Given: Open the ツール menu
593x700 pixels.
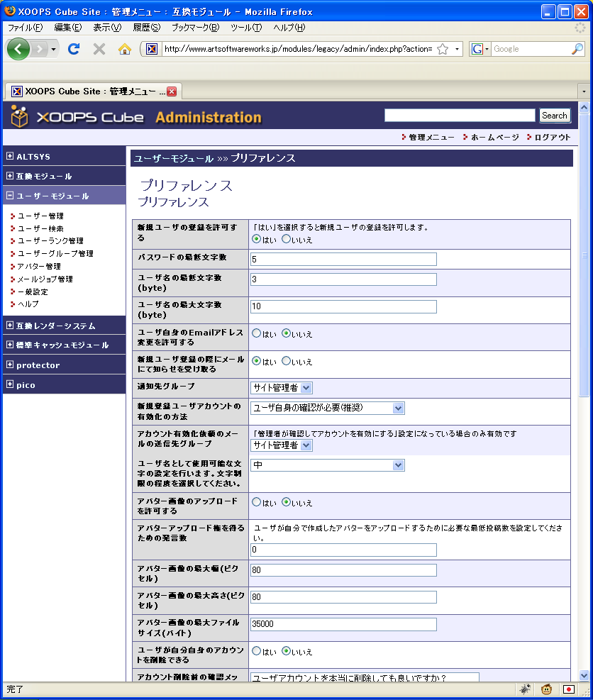Looking at the screenshot, I should (x=246, y=28).
